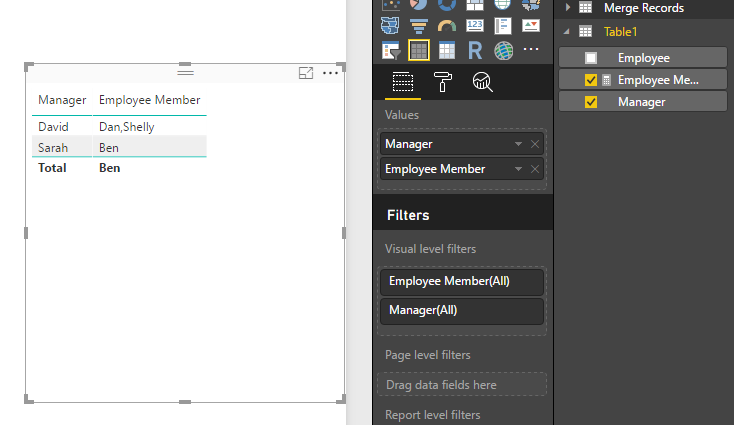Click the Page level filters label
This screenshot has width=734, height=425.
[427, 355]
